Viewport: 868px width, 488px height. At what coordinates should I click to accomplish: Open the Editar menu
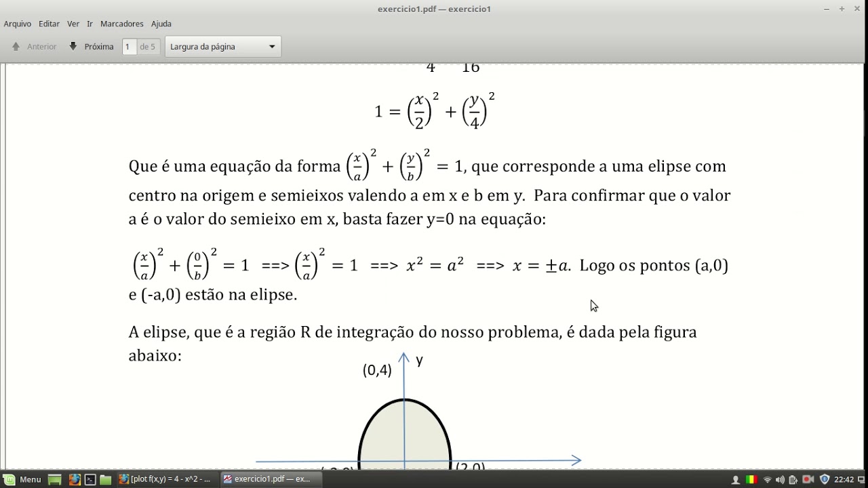(49, 24)
